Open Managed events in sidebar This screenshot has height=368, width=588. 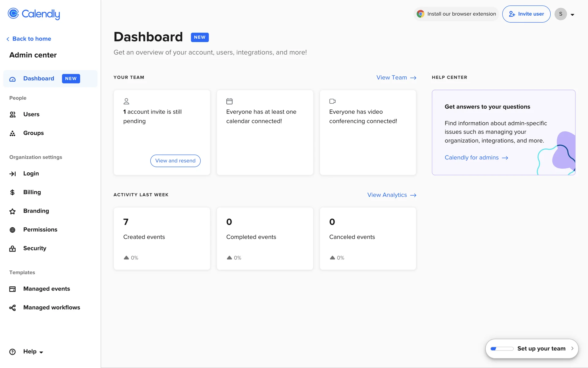pyautogui.click(x=47, y=289)
